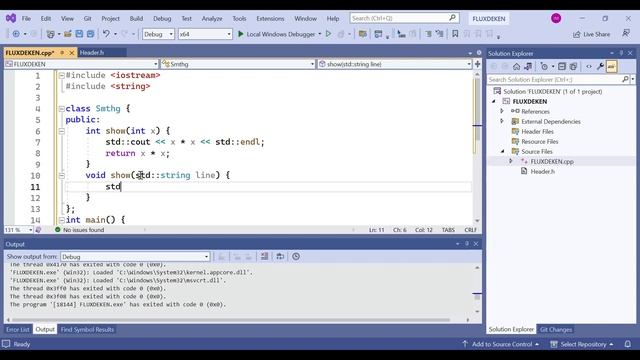
Task: Click the main Search (Ctrl+Q) box
Action: tap(404, 18)
